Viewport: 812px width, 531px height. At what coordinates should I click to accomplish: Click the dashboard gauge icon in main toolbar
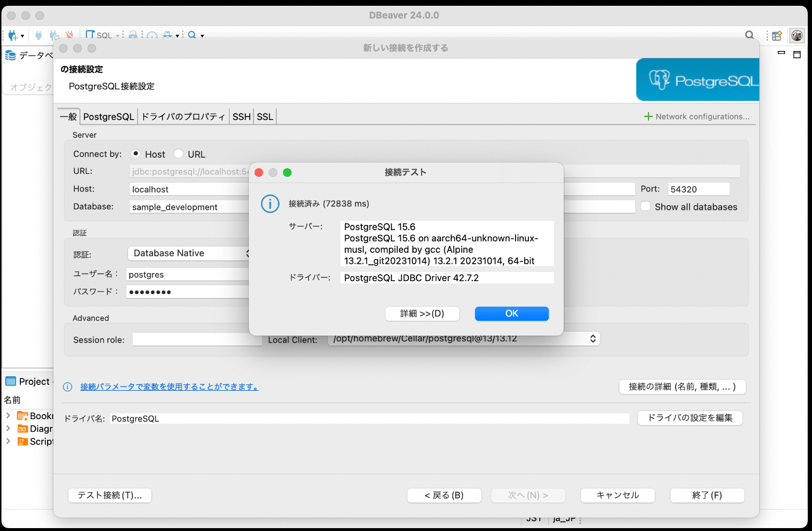pos(152,35)
